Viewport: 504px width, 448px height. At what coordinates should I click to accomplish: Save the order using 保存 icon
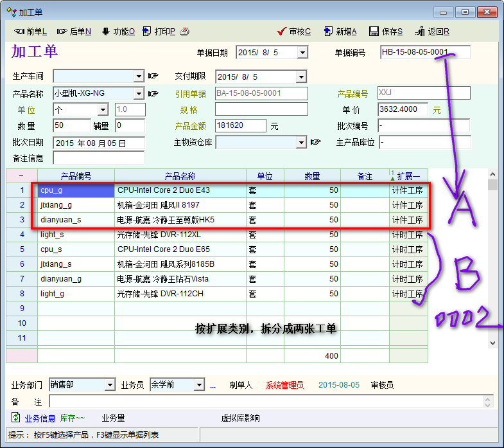(374, 31)
